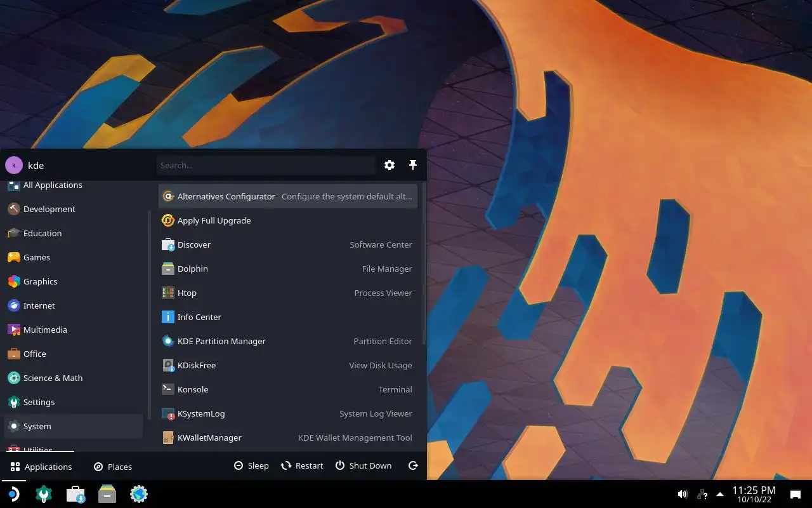Image resolution: width=812 pixels, height=508 pixels.
Task: Open Discover Software Center
Action: click(288, 244)
